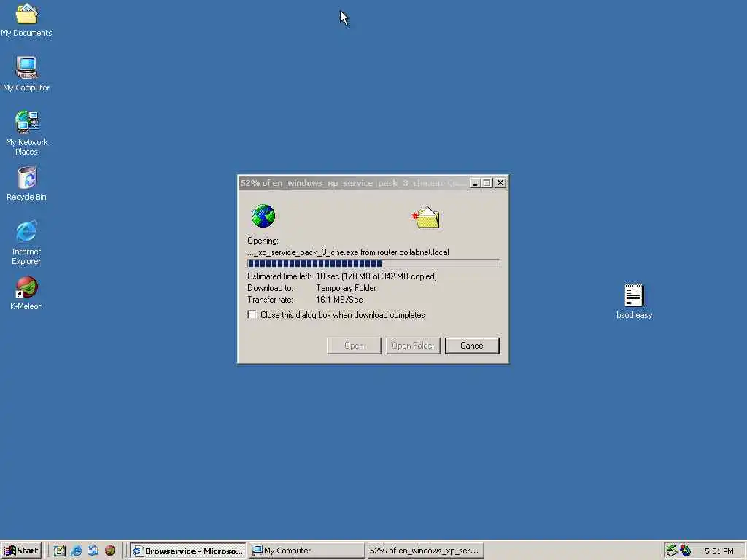The width and height of the screenshot is (747, 560).
Task: Click the file name text from router.collabnet.local
Action: click(348, 252)
